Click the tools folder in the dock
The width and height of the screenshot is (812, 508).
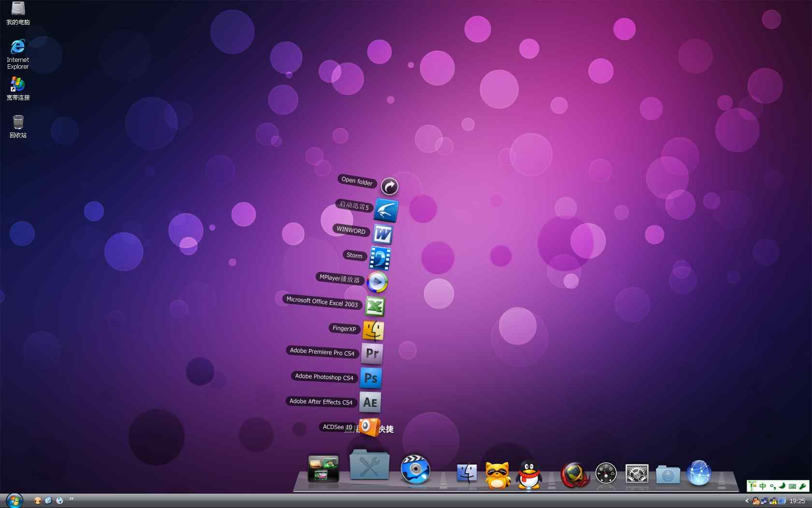(369, 464)
